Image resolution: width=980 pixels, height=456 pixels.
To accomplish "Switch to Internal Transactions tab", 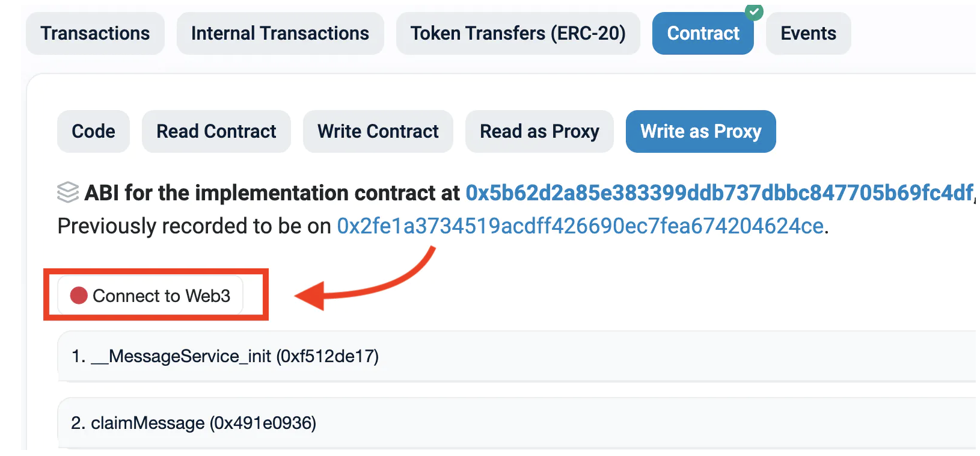I will pos(280,33).
